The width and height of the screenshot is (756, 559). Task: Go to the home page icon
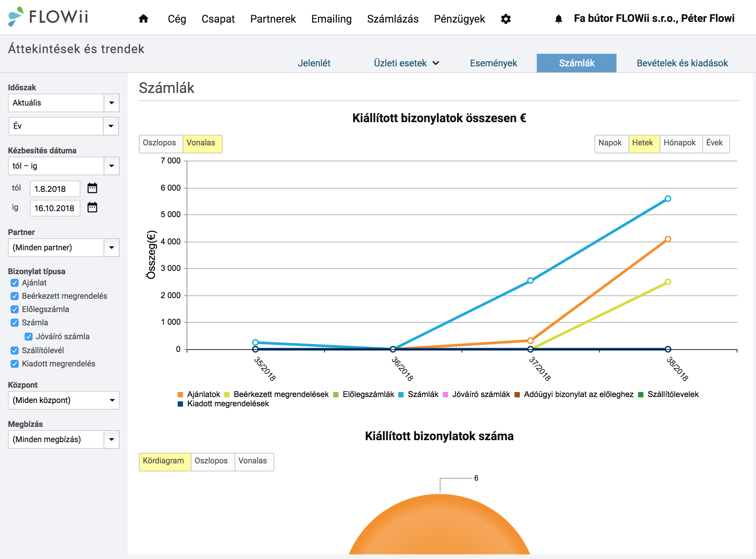coord(143,19)
